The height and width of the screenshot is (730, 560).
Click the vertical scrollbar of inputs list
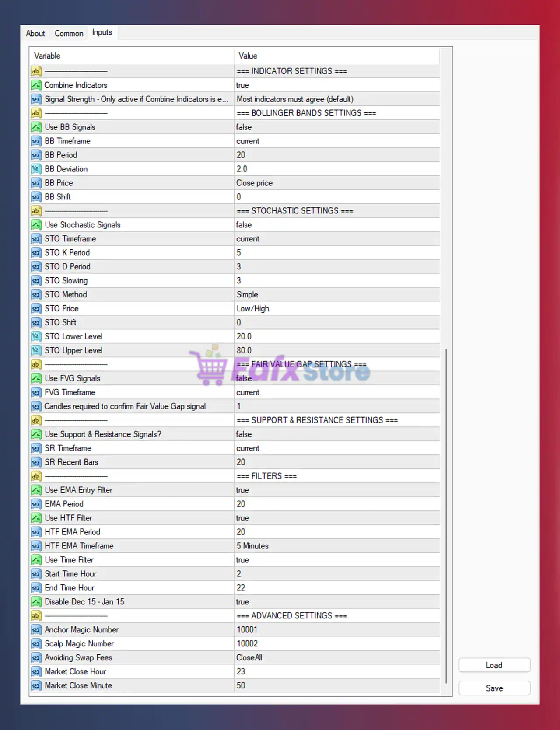[x=446, y=516]
